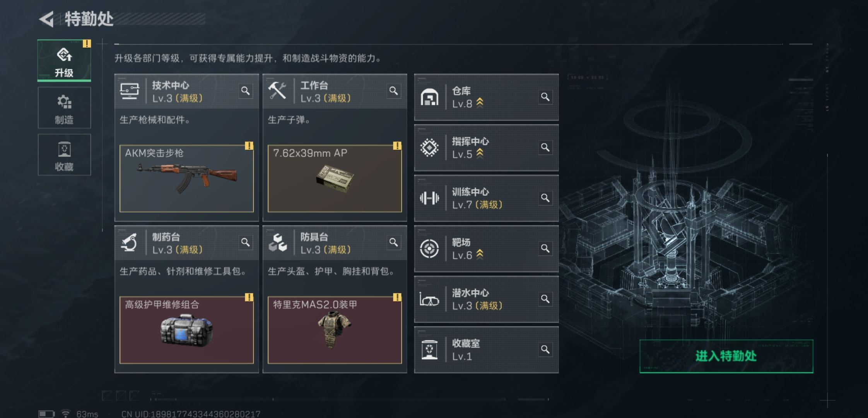Switch to the 制造 tab
This screenshot has height=418, width=868.
point(64,108)
